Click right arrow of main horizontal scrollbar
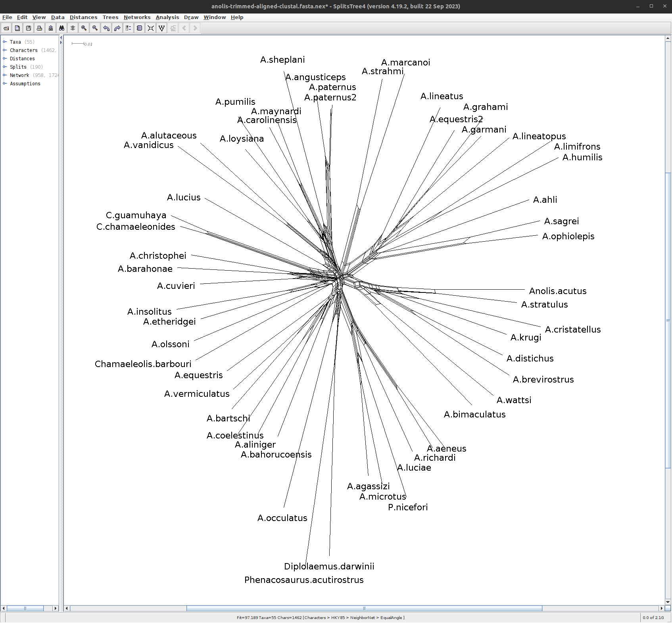Viewport: 672px width, 623px height. pyautogui.click(x=661, y=608)
